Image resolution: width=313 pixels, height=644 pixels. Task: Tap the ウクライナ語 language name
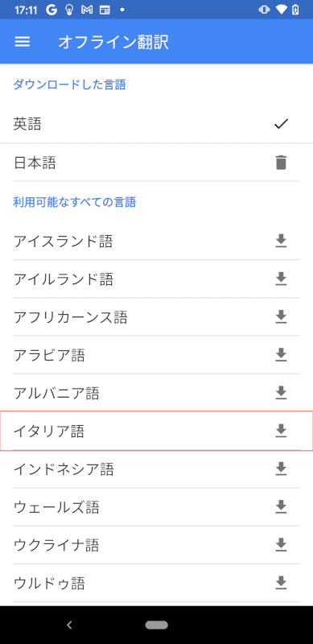click(x=56, y=546)
